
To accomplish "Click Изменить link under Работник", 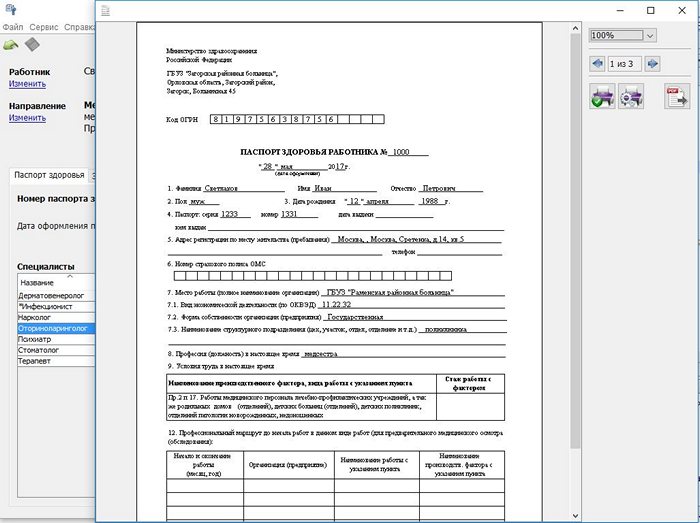I will coord(27,84).
